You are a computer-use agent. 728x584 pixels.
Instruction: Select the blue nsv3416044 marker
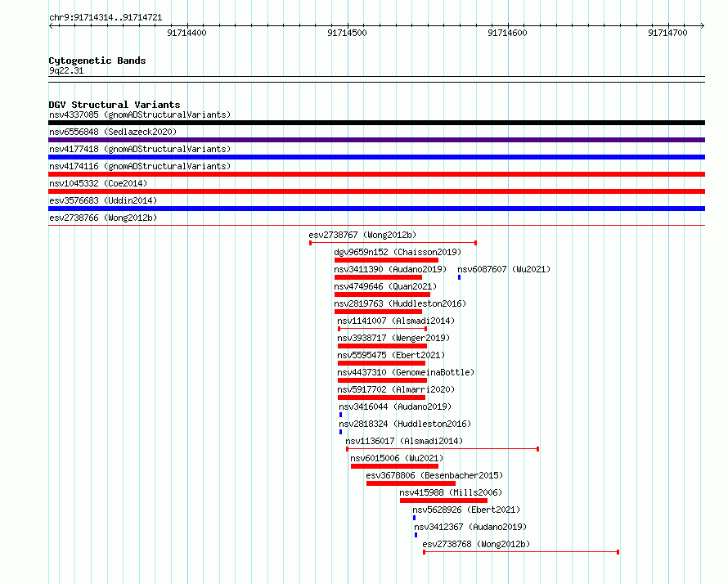[x=341, y=415]
